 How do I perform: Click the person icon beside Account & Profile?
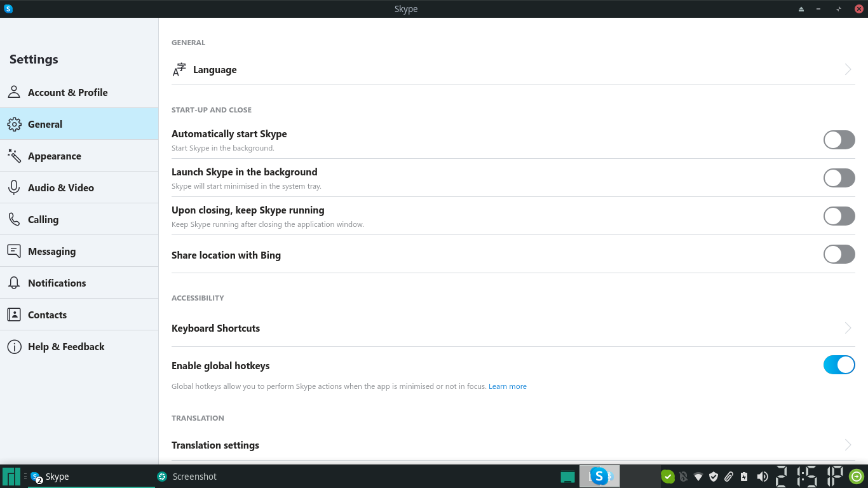click(x=14, y=92)
